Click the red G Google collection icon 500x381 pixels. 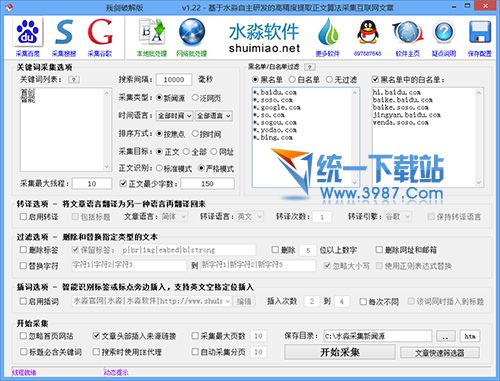(100, 32)
